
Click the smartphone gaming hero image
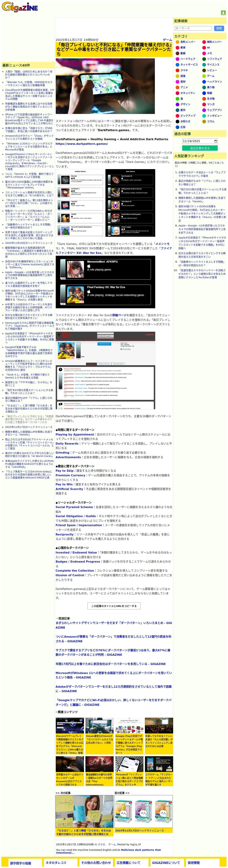coord(105,86)
